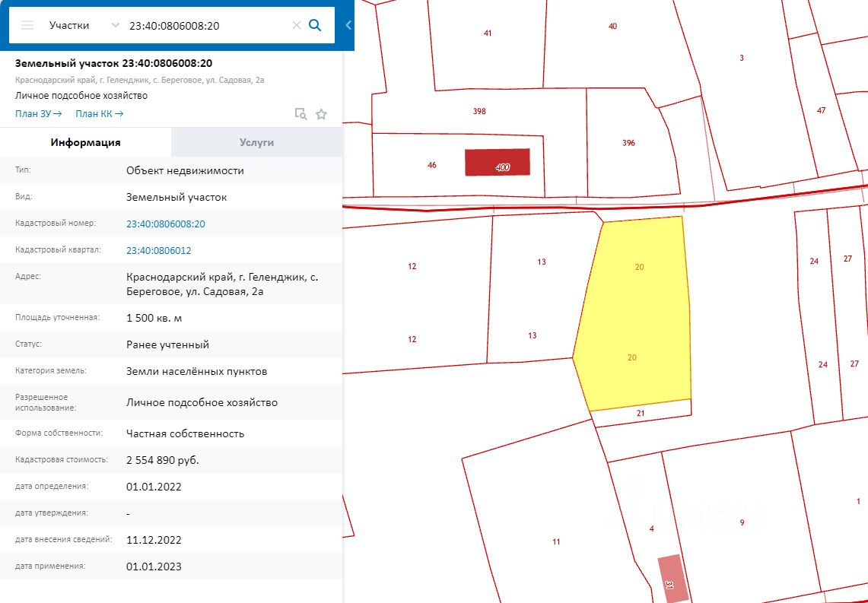This screenshot has width=868, height=603.
Task: Select the pink building 31 on map
Action: tap(673, 579)
